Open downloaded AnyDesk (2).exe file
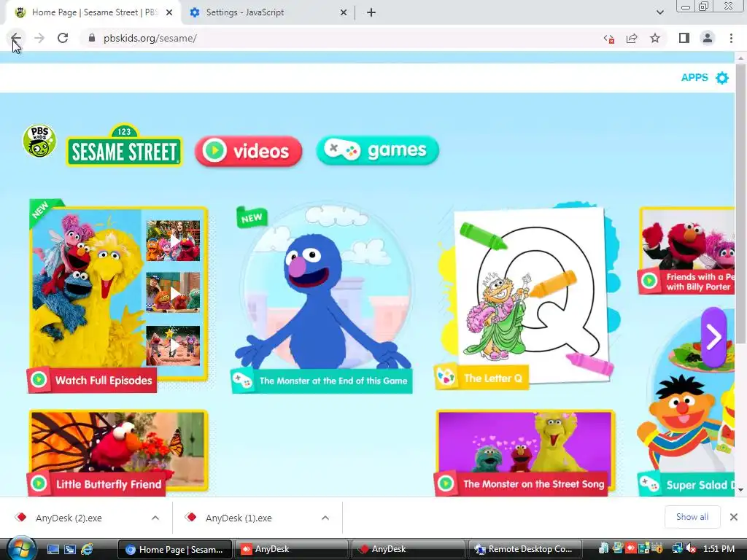 tap(68, 518)
